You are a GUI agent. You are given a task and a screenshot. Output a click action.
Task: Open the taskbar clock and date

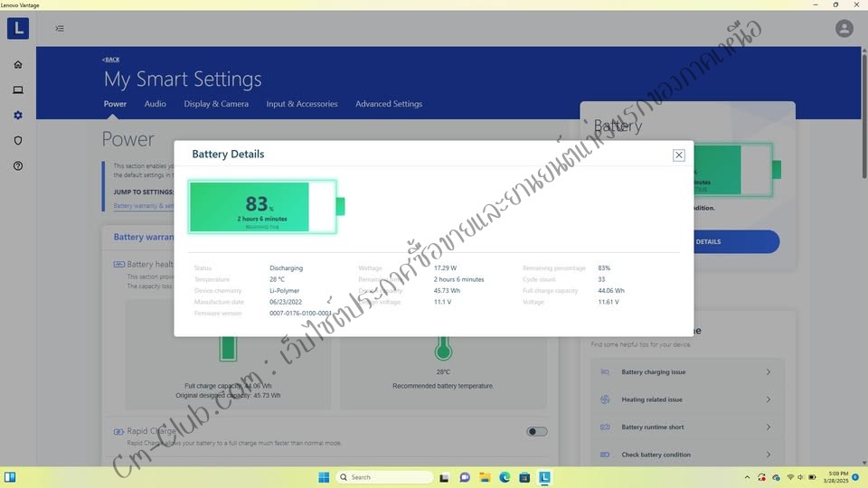coord(835,477)
